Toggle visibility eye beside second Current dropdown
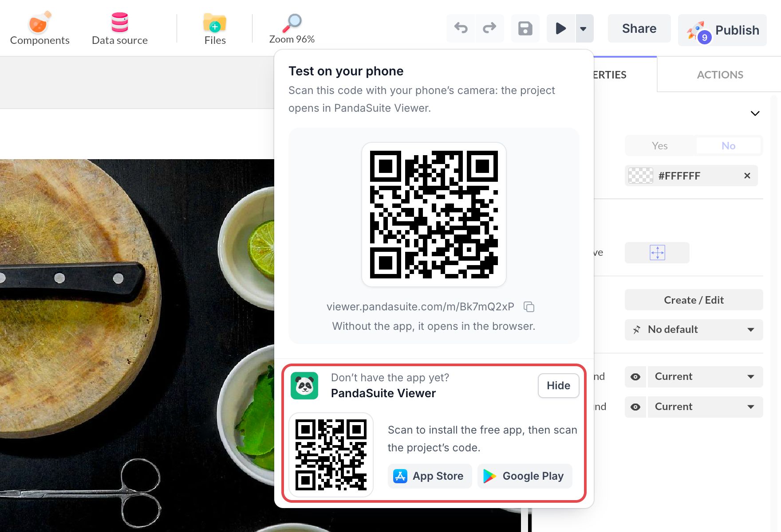The height and width of the screenshot is (532, 781). (635, 407)
